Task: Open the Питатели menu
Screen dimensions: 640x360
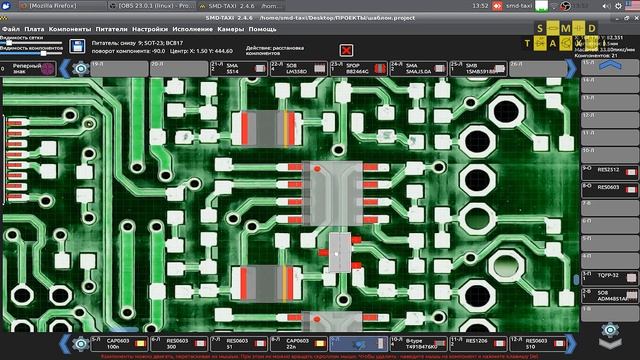Action: click(111, 29)
